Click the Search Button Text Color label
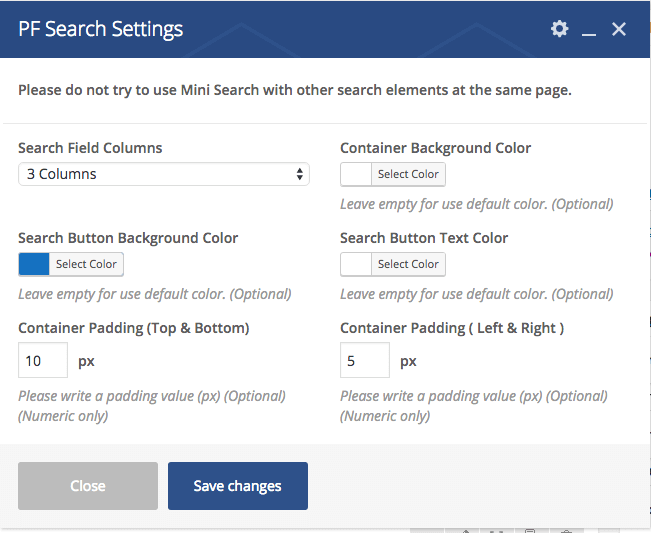Screen dimensions: 651x533 click(x=424, y=238)
